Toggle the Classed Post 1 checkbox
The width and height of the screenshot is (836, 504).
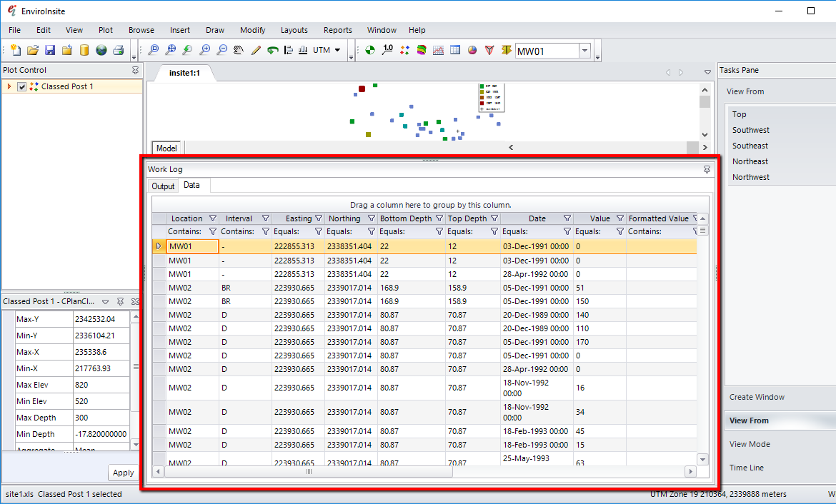pos(22,86)
